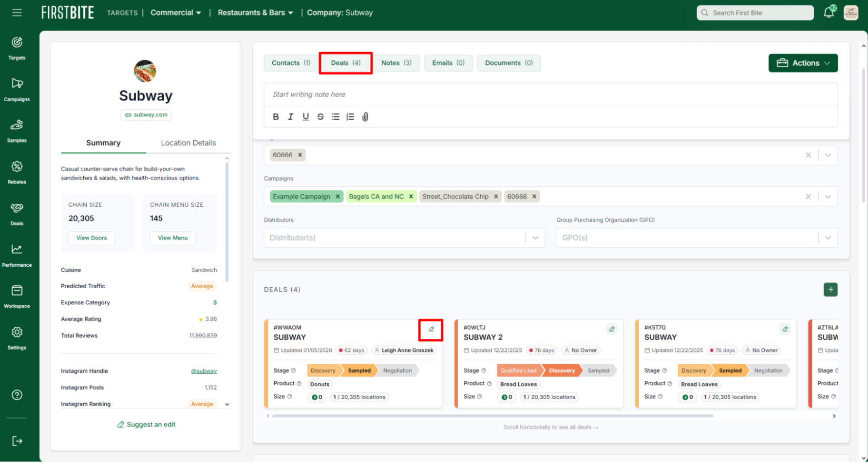The width and height of the screenshot is (868, 463).
Task: Click the Subway company thumbnail
Action: click(145, 71)
